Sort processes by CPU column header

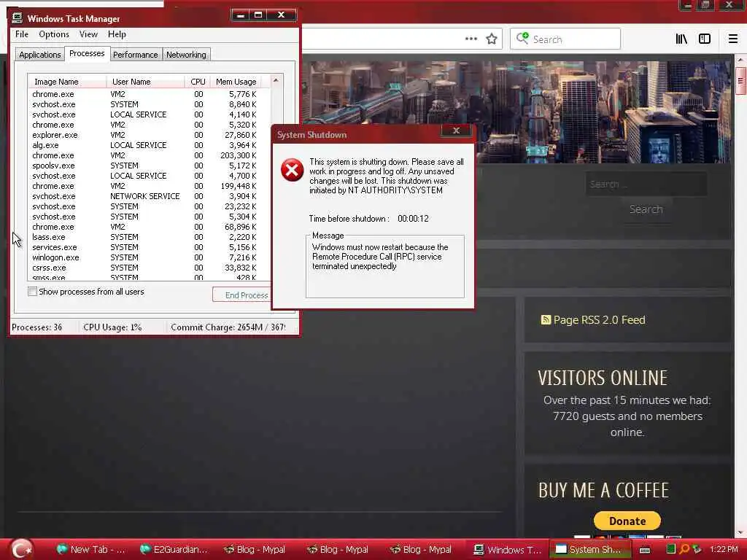tap(198, 82)
